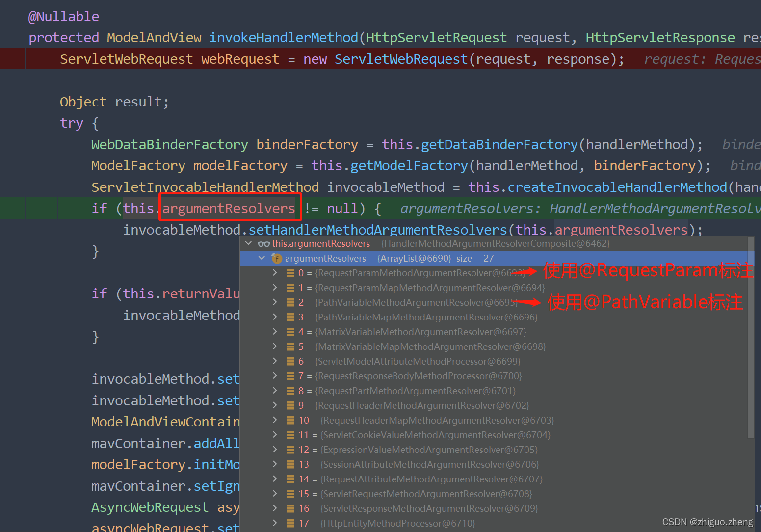Expand element 6 ServletModelAttributeMethodProcessor

[275, 361]
